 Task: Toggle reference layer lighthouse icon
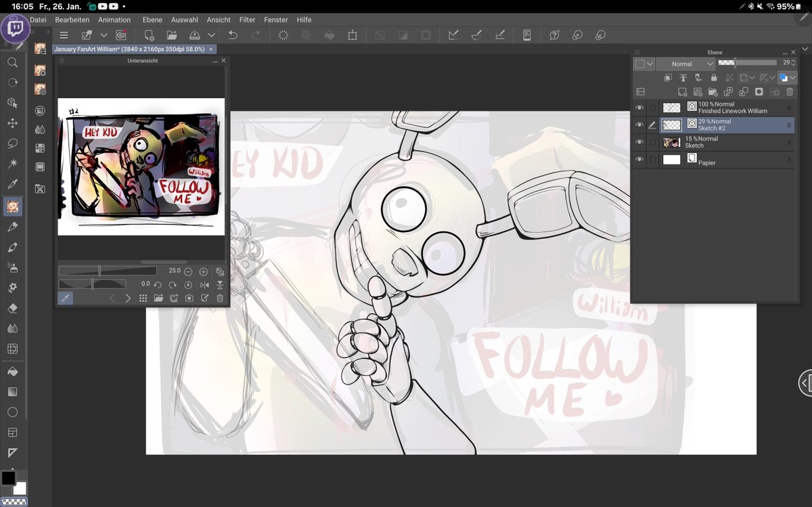pos(682,78)
